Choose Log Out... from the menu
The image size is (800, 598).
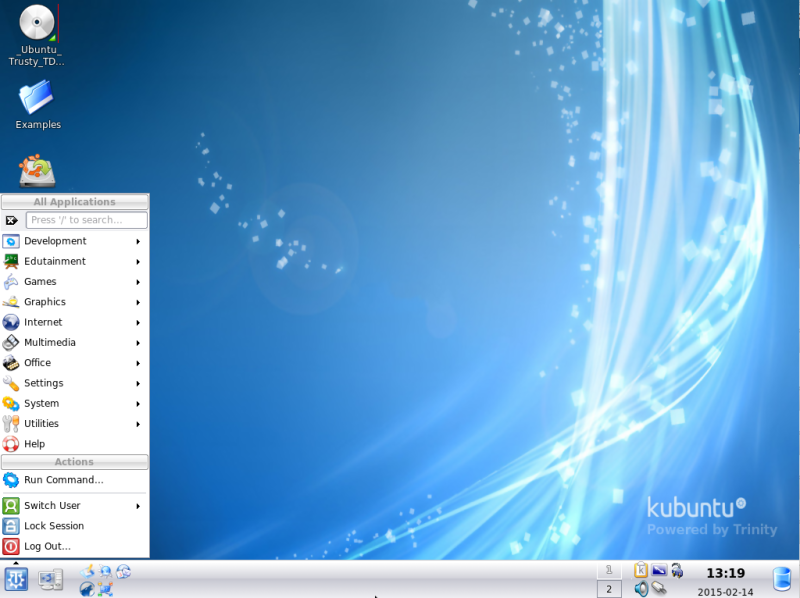tap(74, 546)
